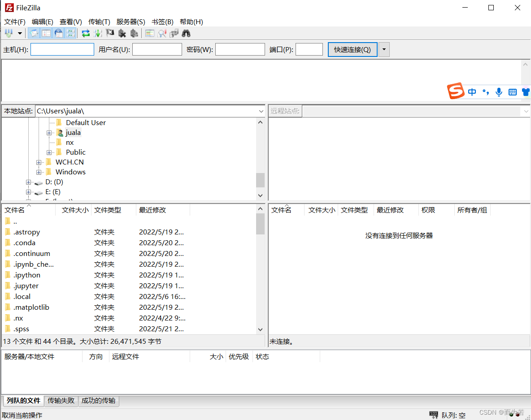The width and height of the screenshot is (531, 420).
Task: Search files with binoculars icon
Action: pos(186,33)
